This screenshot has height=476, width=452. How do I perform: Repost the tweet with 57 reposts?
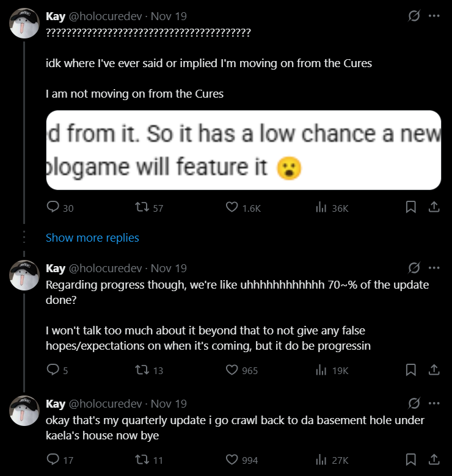tap(141, 208)
